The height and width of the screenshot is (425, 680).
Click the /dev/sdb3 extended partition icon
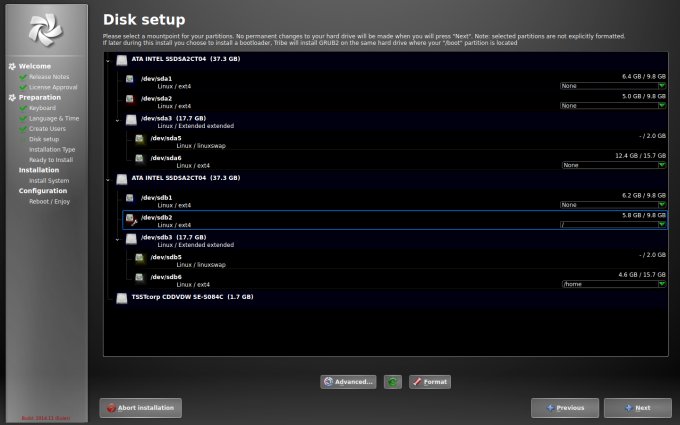coord(131,239)
